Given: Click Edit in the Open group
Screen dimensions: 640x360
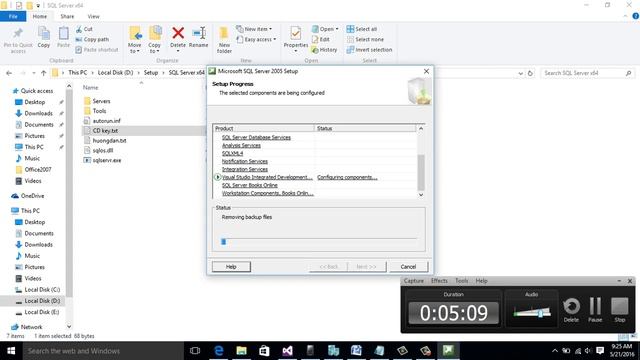Looking at the screenshot, I should click(x=320, y=39).
